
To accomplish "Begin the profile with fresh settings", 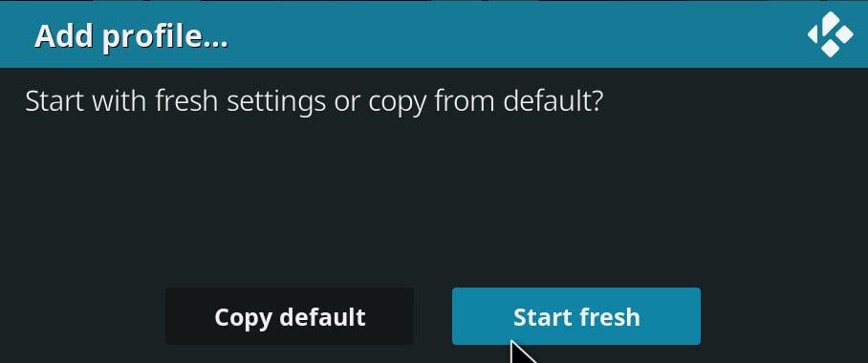I will pyautogui.click(x=576, y=316).
